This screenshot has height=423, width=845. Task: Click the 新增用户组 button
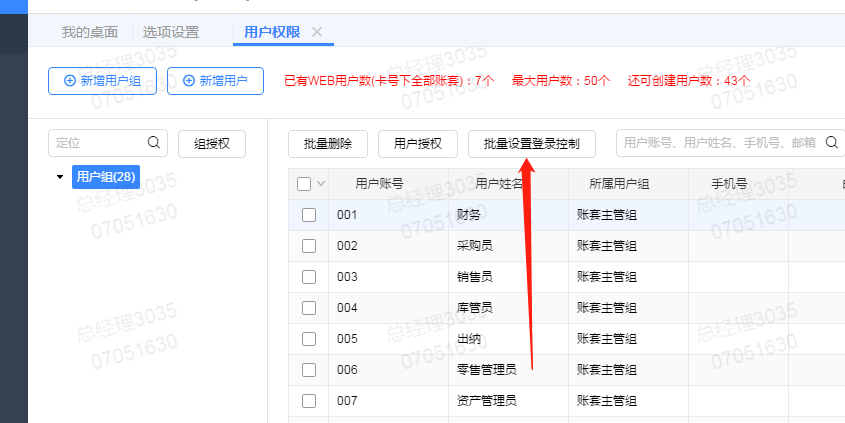pyautogui.click(x=102, y=81)
